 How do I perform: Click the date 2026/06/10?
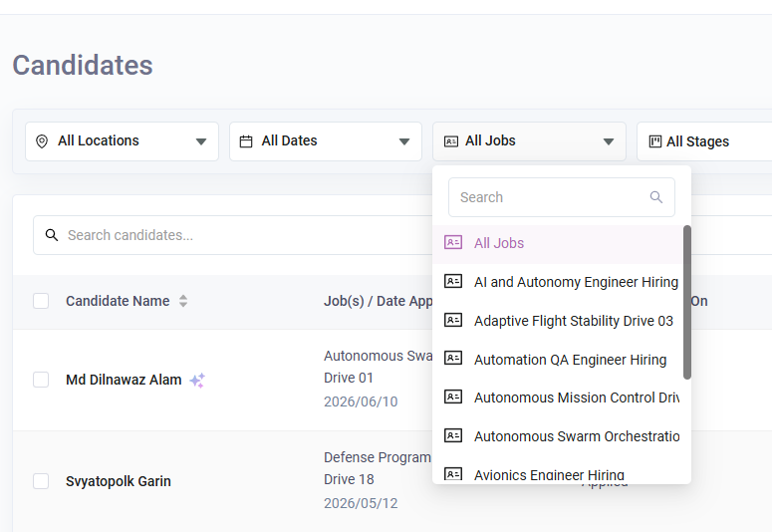tap(361, 401)
